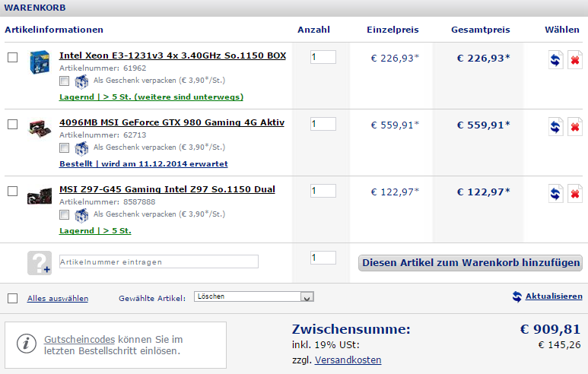Click the info icon beside Gutscheincodes

click(27, 344)
